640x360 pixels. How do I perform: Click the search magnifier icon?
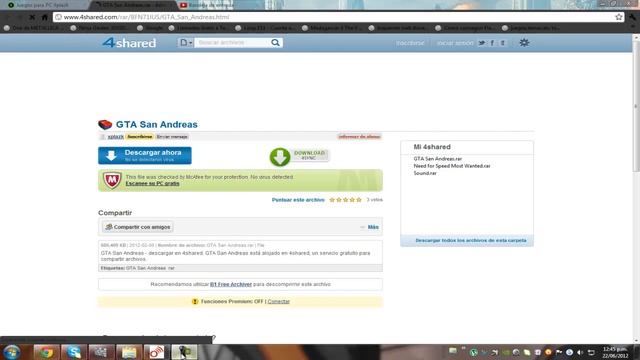(276, 42)
